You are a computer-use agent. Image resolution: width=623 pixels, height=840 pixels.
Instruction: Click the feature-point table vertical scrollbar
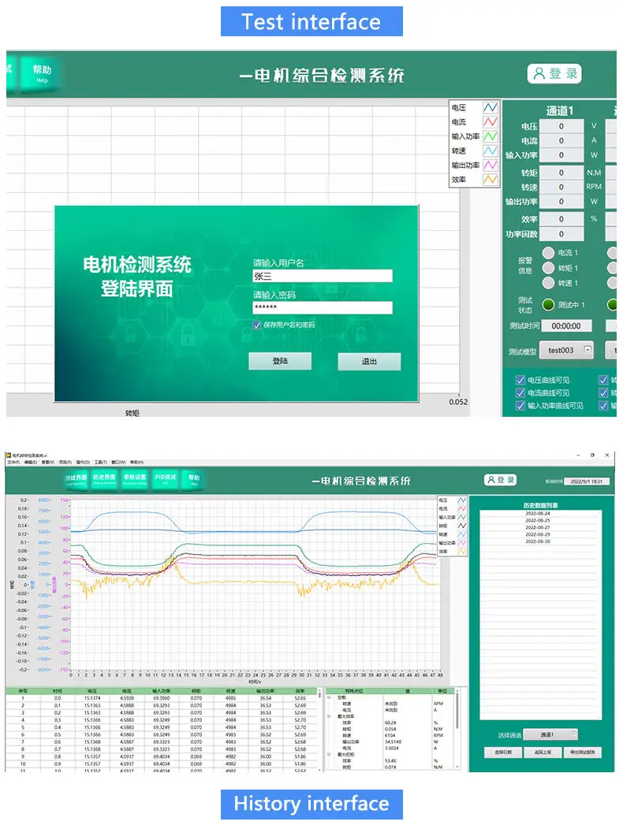point(458,729)
